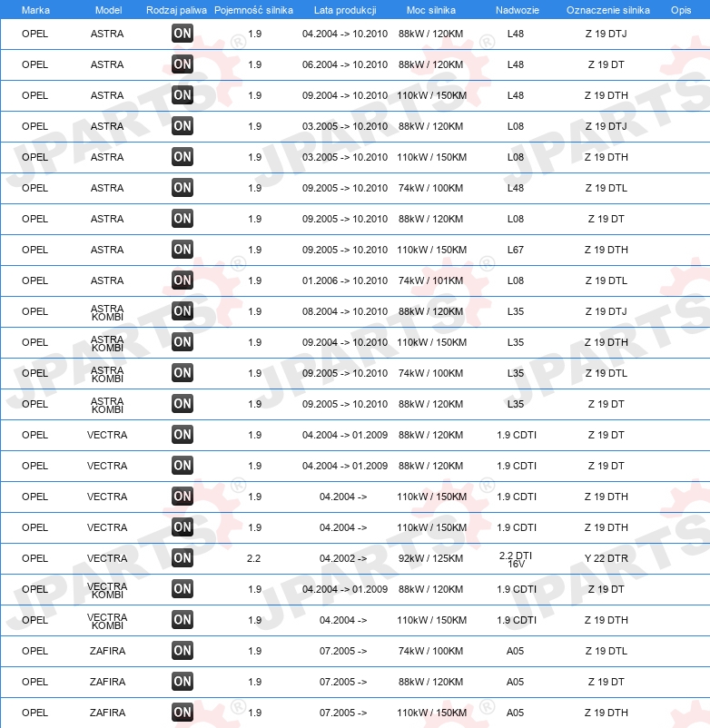
Task: Select '1.9 CDTI' in the Vectra Kombi 110kW row
Action: (x=517, y=620)
